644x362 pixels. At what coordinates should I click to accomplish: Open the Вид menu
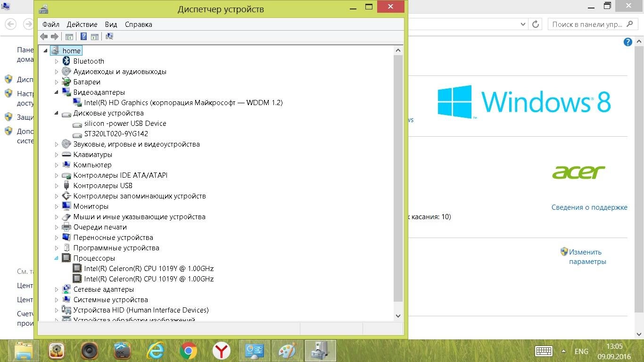pyautogui.click(x=111, y=24)
